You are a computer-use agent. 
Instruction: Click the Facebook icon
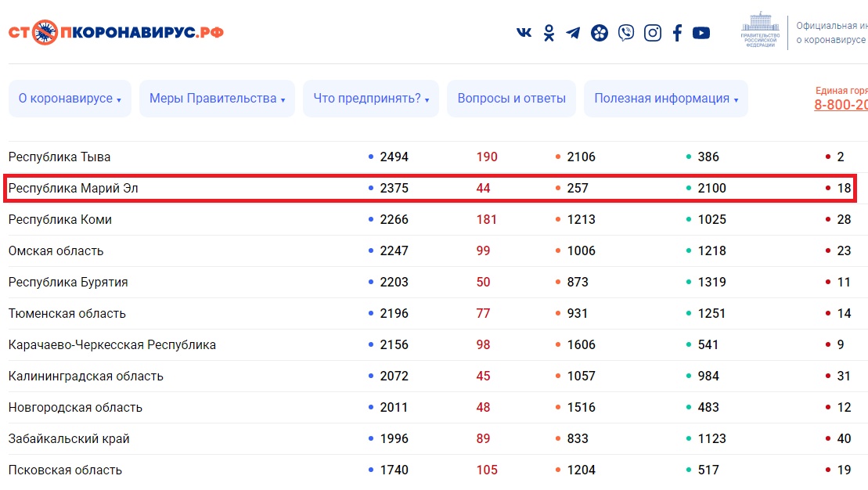pos(677,33)
